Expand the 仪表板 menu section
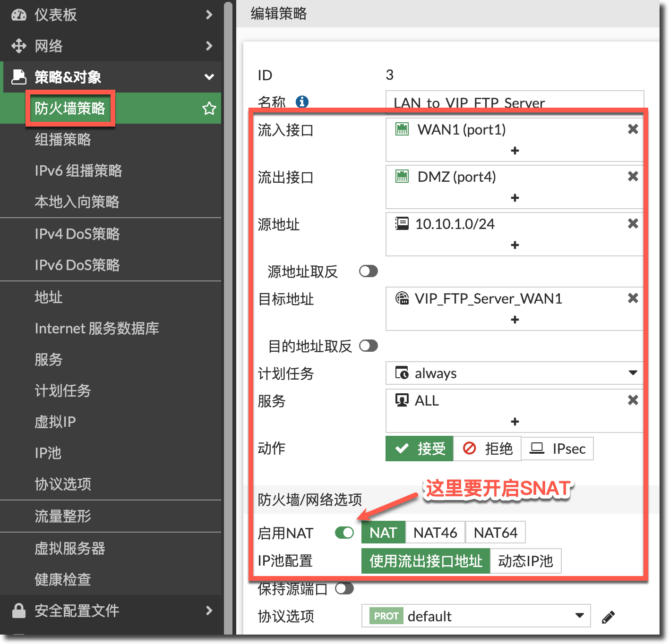Image resolution: width=669 pixels, height=644 pixels. [x=111, y=15]
